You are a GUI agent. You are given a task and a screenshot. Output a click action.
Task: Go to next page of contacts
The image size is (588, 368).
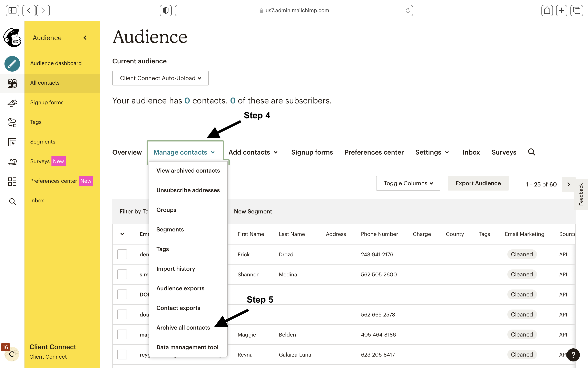point(569,184)
